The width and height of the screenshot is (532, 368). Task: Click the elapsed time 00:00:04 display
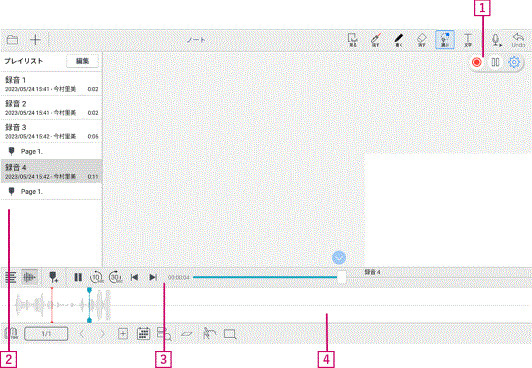[178, 277]
